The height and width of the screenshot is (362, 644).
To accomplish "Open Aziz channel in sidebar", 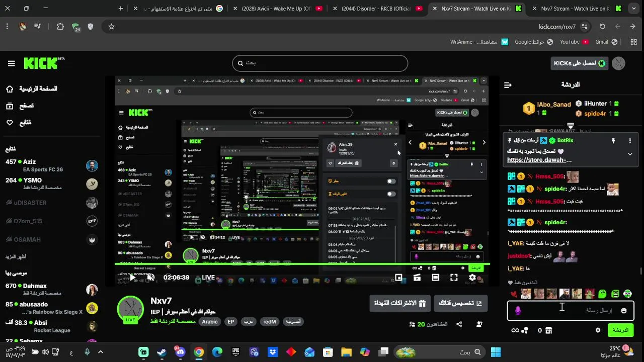I will [51, 165].
